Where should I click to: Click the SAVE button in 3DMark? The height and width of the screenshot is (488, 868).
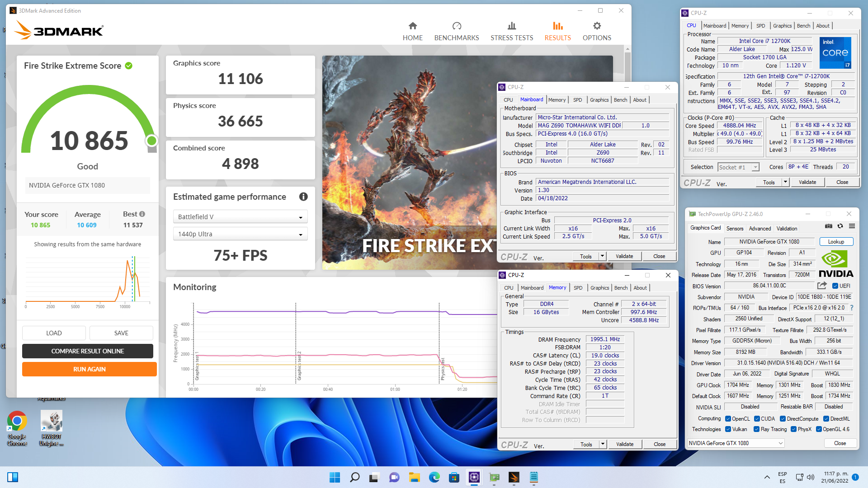(x=121, y=333)
